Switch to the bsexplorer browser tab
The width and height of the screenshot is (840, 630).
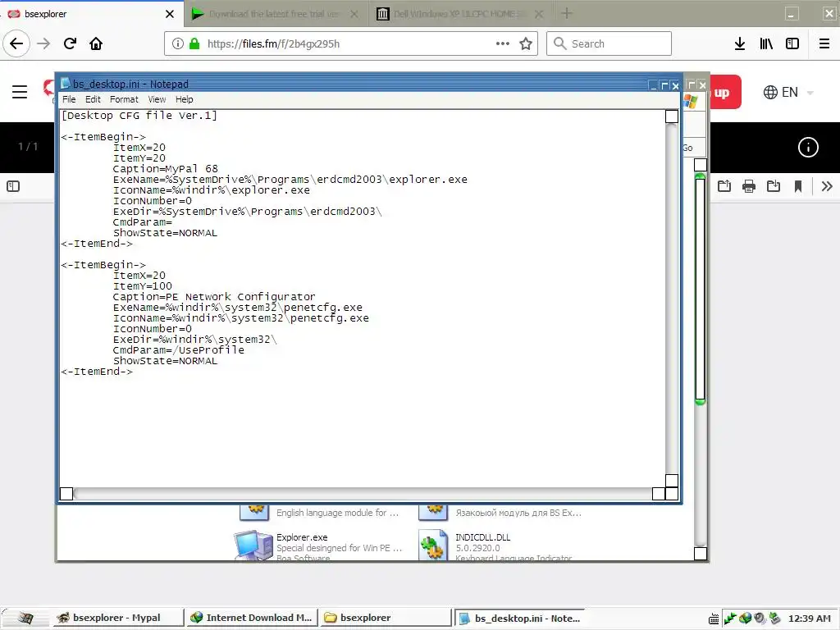pyautogui.click(x=91, y=14)
